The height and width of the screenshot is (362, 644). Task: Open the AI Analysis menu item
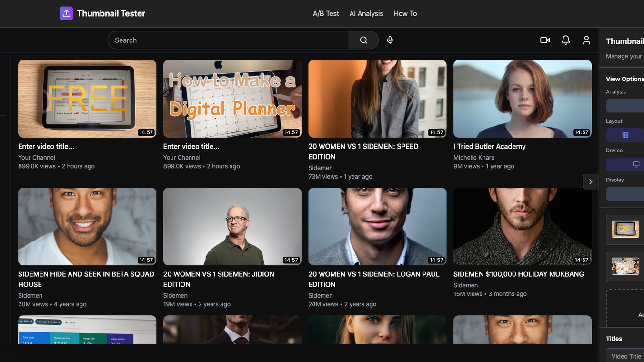click(x=366, y=13)
